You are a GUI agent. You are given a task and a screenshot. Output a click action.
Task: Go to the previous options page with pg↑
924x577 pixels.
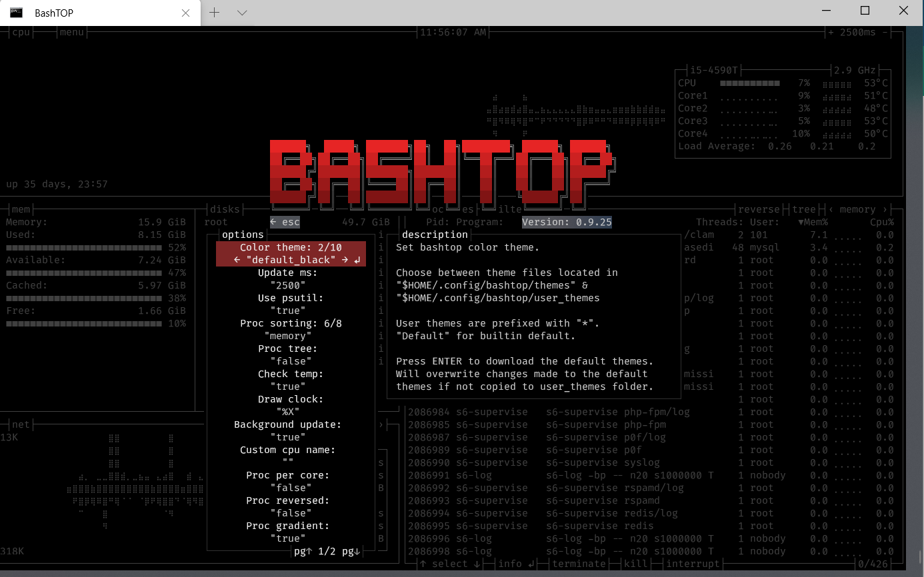click(x=303, y=551)
